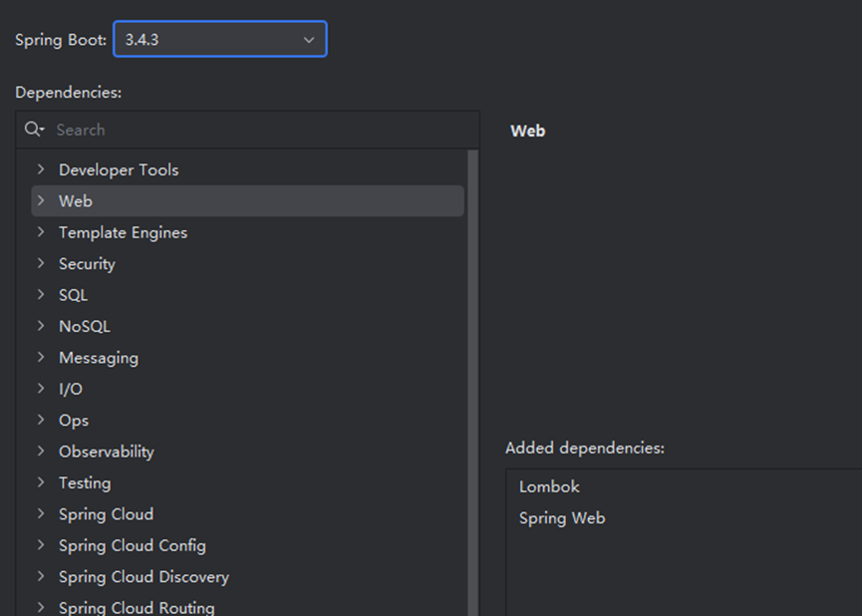
Task: Select the Testing tree row
Action: pyautogui.click(x=247, y=482)
